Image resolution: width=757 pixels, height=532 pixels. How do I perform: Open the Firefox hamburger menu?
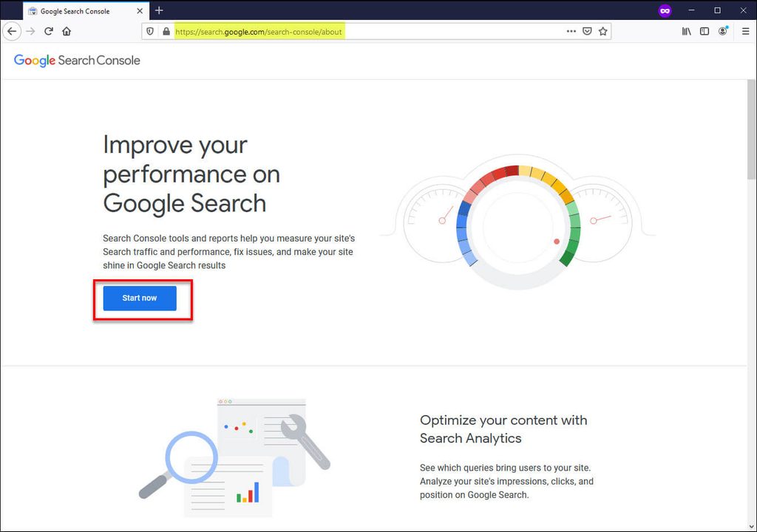point(745,31)
